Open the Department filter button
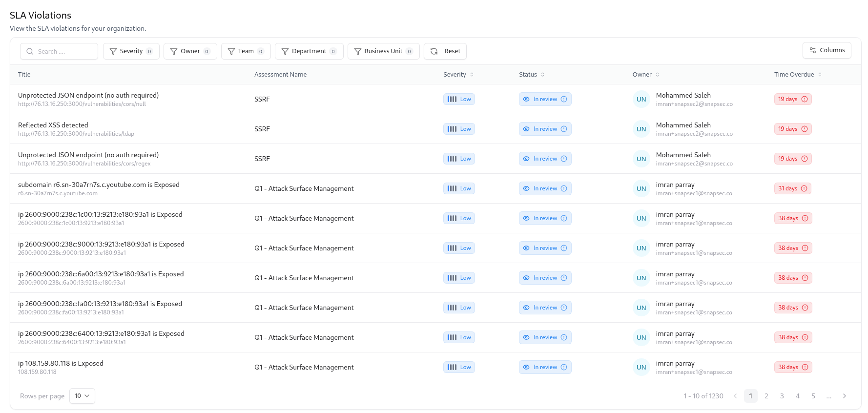 (309, 51)
